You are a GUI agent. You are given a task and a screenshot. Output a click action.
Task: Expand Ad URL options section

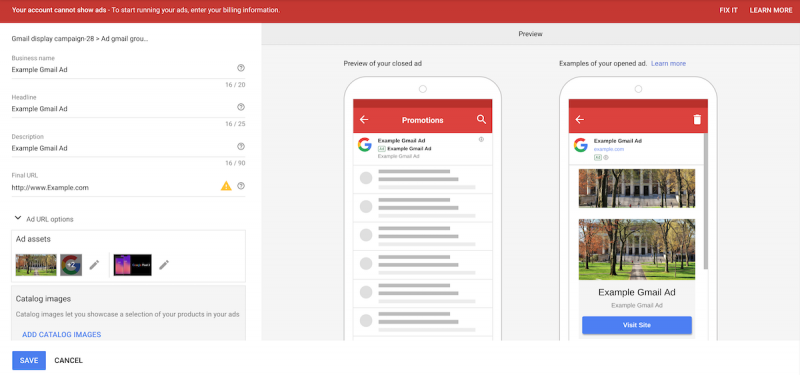coord(44,219)
